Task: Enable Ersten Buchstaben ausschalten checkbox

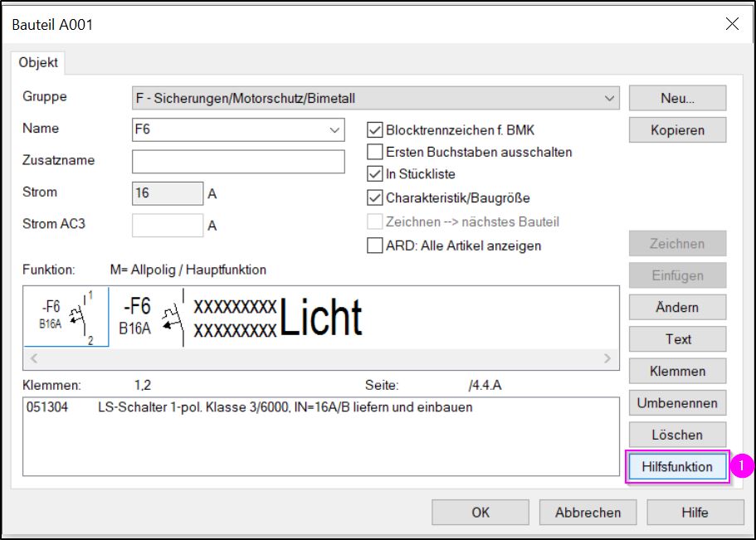Action: (374, 152)
